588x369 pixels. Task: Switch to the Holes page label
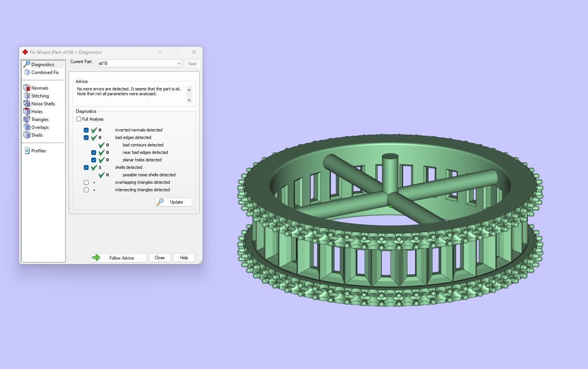coord(37,112)
